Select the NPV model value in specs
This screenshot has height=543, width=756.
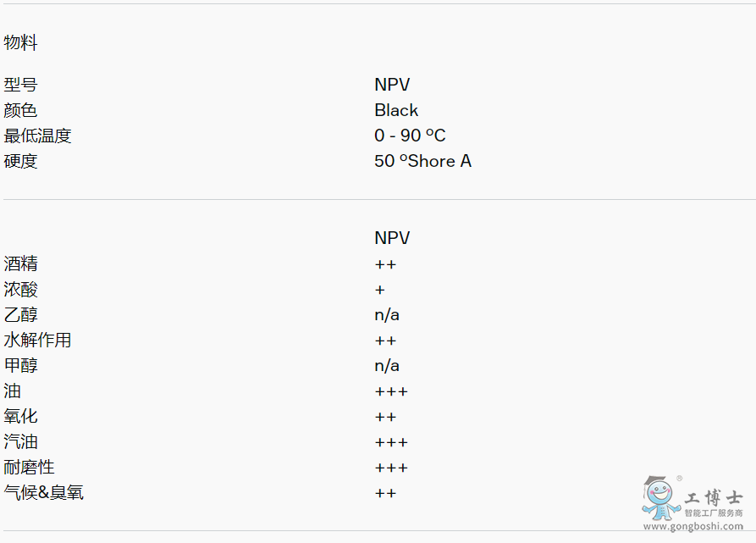point(392,85)
